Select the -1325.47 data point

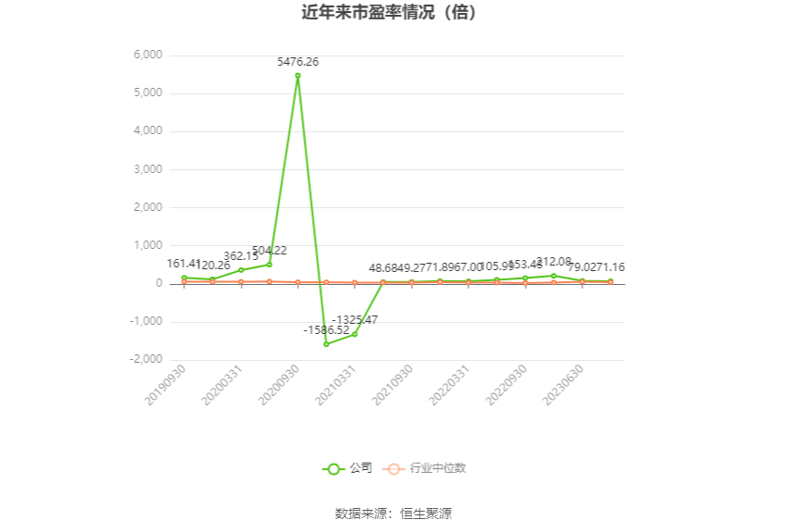coord(355,334)
